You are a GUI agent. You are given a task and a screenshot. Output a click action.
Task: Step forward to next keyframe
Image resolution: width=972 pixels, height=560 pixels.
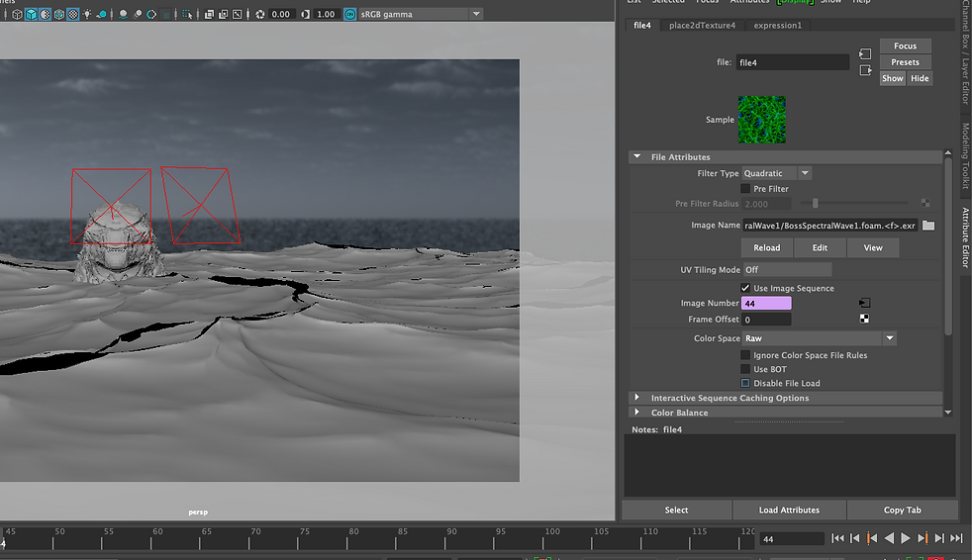coord(923,538)
